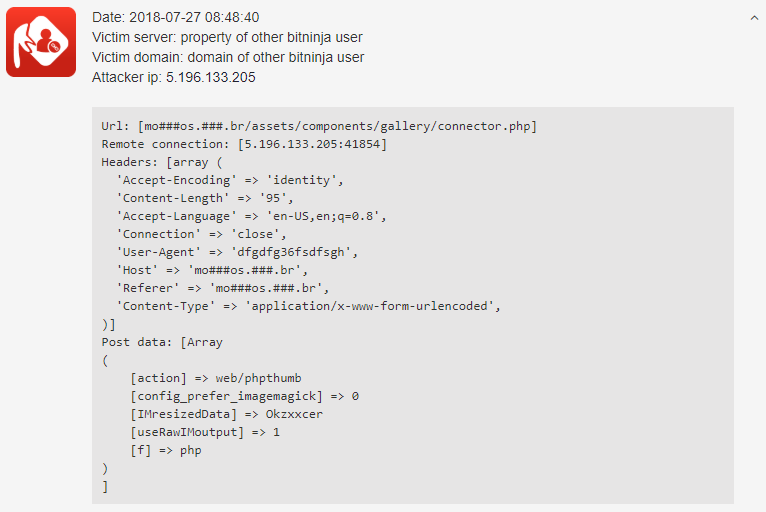Collapse the incident with the chevron arrow

pyautogui.click(x=754, y=18)
